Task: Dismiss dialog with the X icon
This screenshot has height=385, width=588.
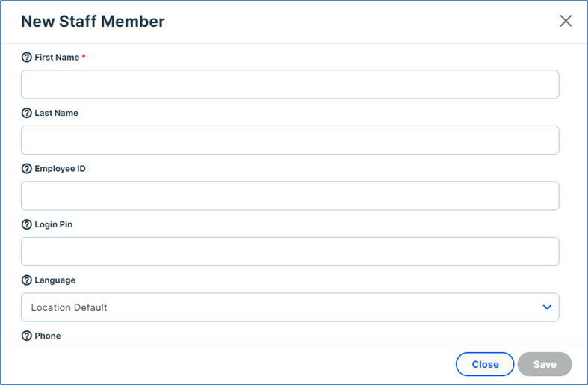Action: [566, 21]
